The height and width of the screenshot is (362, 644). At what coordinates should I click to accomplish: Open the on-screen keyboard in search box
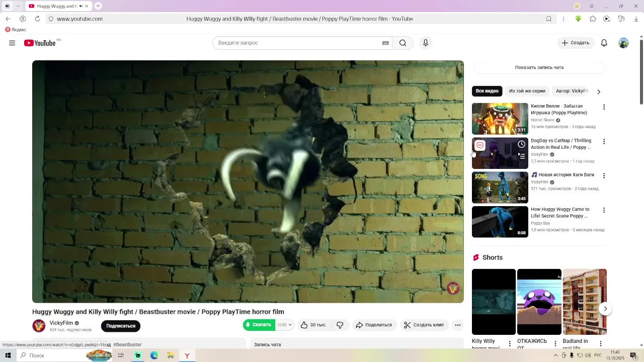pyautogui.click(x=385, y=43)
